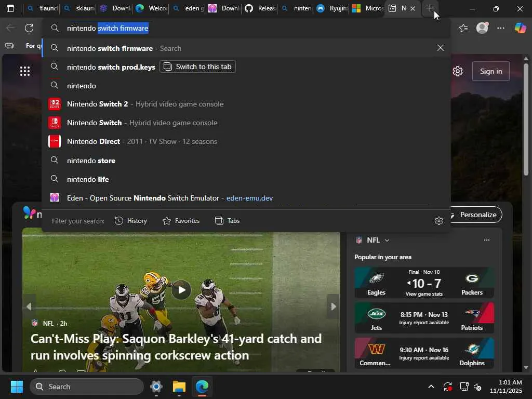The width and height of the screenshot is (532, 399).
Task: Open the Commanders vs Dolphins game card
Action: pos(424,353)
